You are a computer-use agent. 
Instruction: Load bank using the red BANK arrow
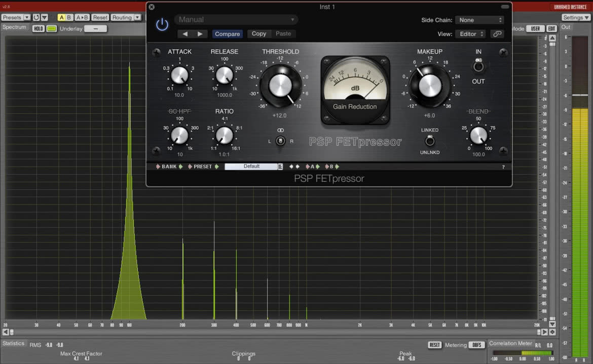[158, 167]
